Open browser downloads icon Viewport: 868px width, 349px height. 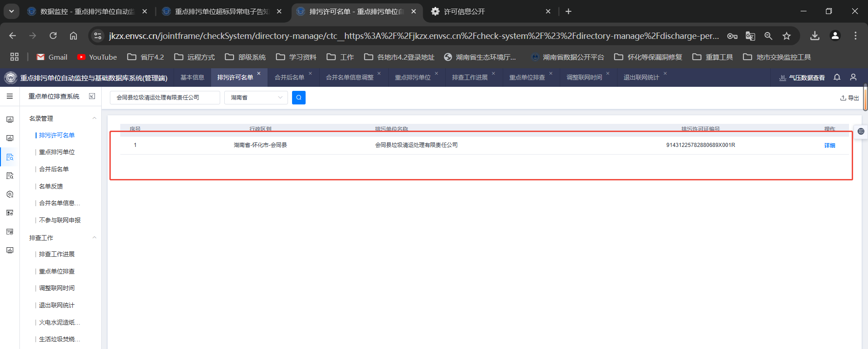tap(815, 36)
